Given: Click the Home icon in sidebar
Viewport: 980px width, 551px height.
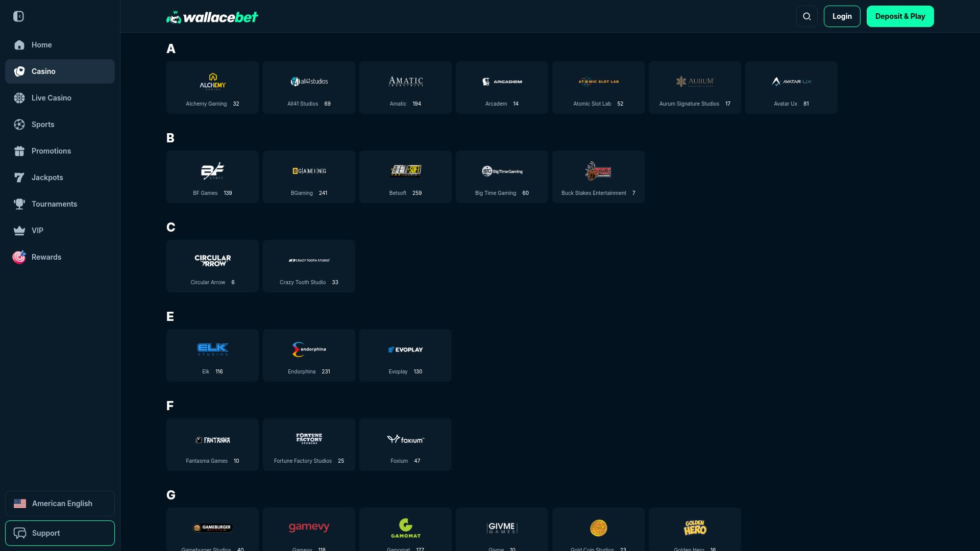Looking at the screenshot, I should tap(19, 45).
